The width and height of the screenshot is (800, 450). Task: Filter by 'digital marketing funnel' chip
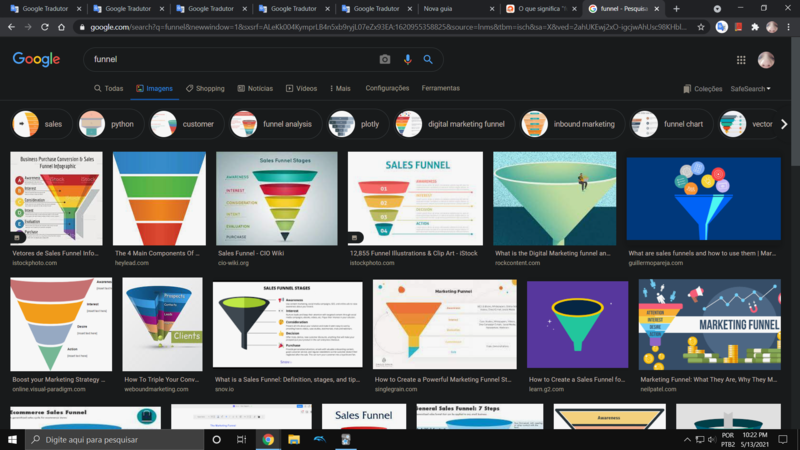tap(454, 124)
